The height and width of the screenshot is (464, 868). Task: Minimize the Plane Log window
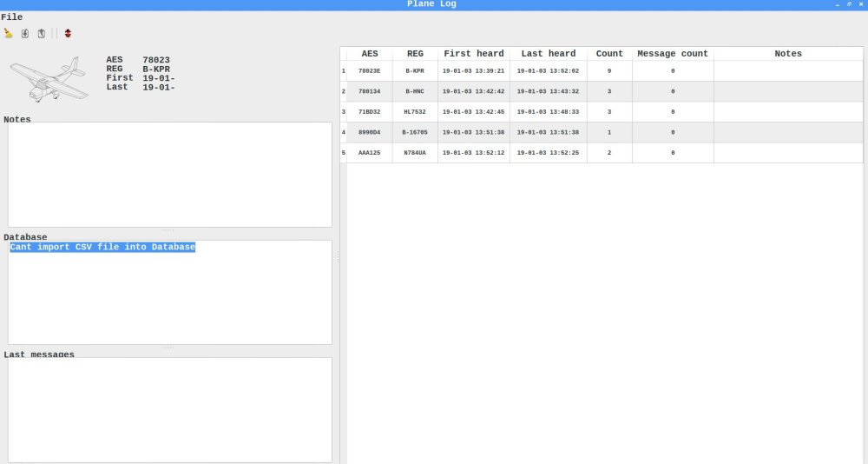(x=838, y=3)
